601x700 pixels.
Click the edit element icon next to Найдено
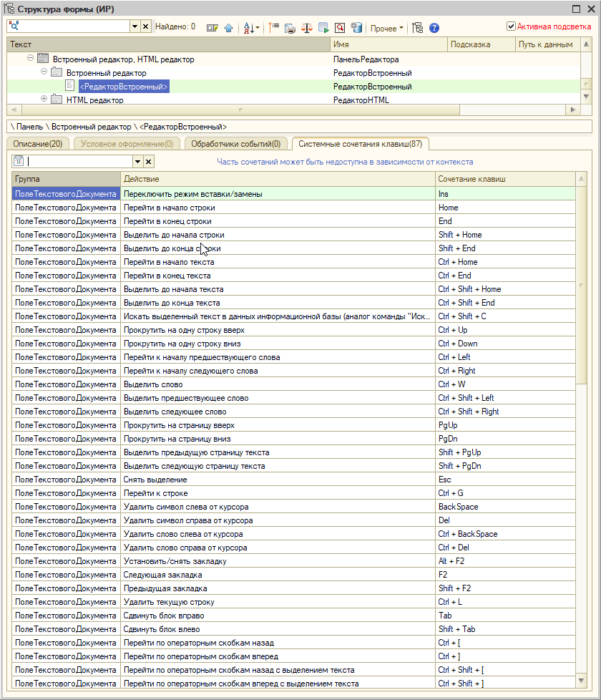click(212, 28)
